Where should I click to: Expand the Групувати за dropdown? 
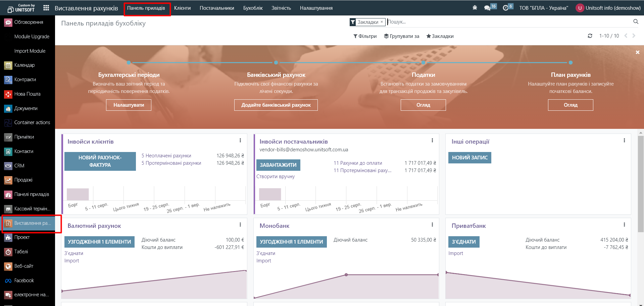pyautogui.click(x=401, y=36)
